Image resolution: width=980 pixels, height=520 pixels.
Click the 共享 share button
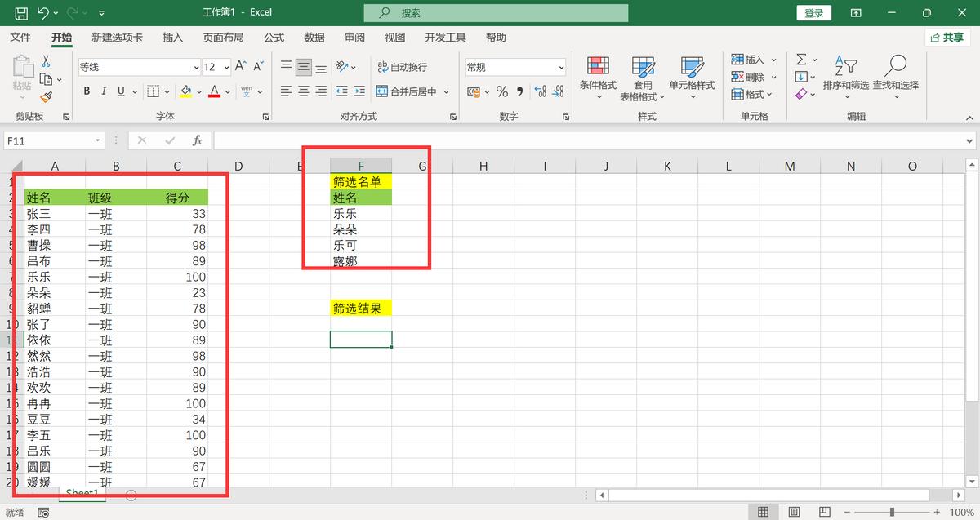[947, 38]
